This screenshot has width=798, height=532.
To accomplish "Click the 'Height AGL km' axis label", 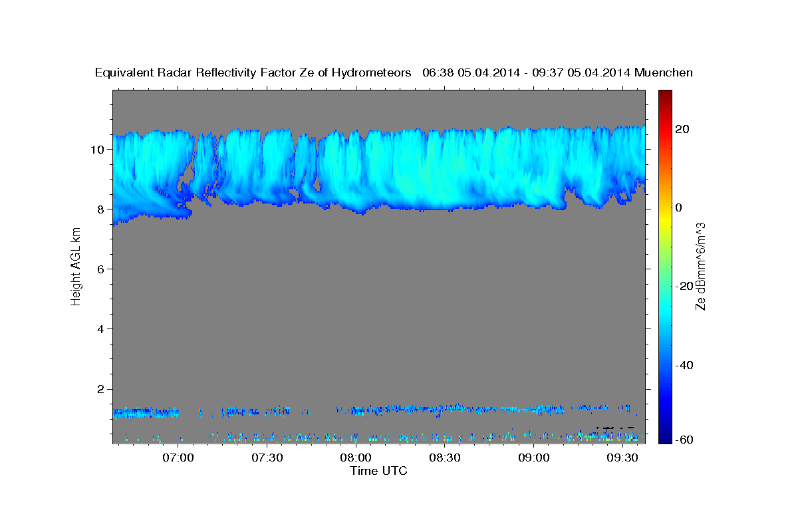I will pyautogui.click(x=76, y=267).
